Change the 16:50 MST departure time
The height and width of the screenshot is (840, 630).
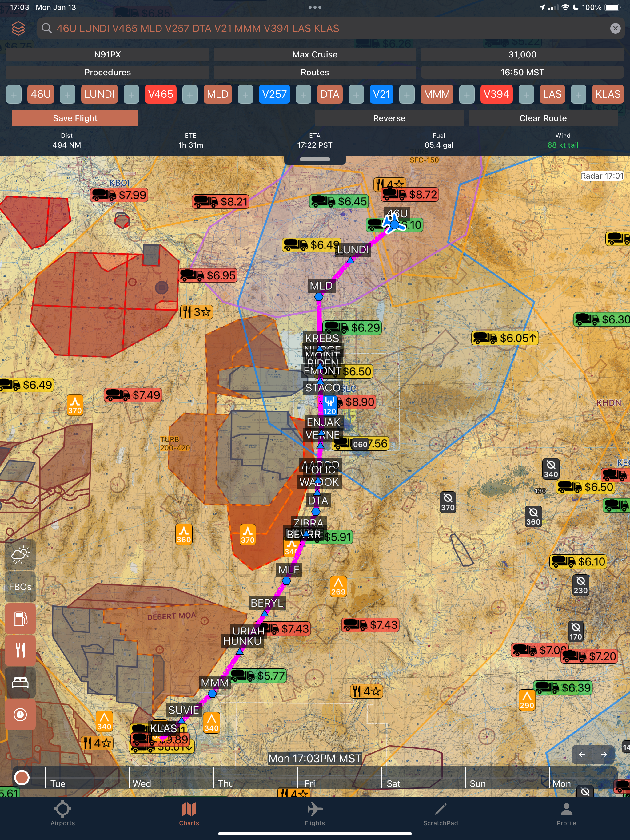[x=522, y=73]
